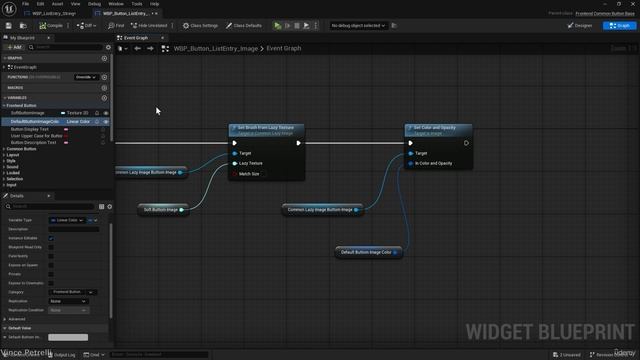Start Play in editor
The image size is (640, 360).
278,26
